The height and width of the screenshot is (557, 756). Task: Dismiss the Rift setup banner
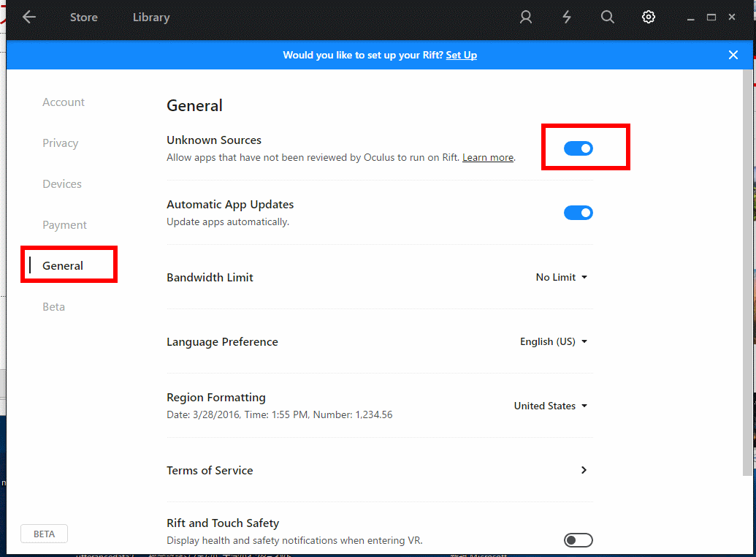[x=733, y=55]
